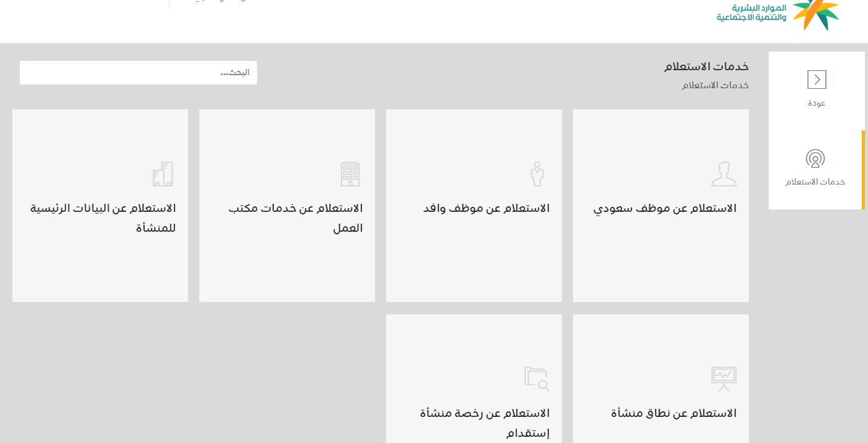
Task: Open الاستعلام عن موظف سعودي title link
Action: click(x=665, y=208)
